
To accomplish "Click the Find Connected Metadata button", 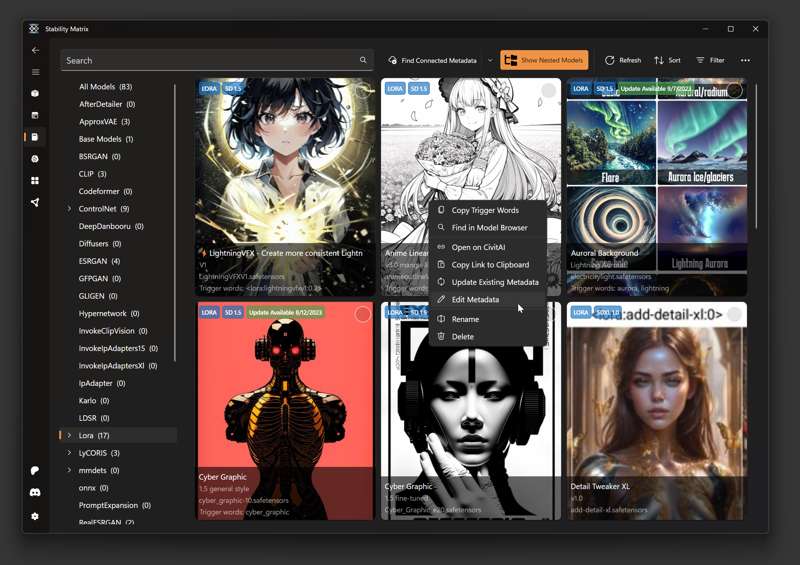I will click(433, 60).
